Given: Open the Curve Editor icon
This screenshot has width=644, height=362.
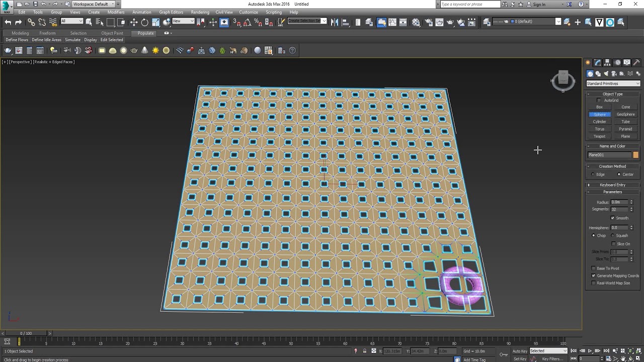Looking at the screenshot, I should (392, 22).
